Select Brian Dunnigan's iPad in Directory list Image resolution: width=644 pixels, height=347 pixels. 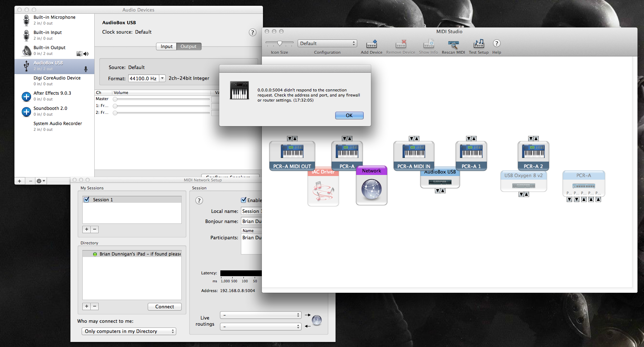click(x=132, y=254)
